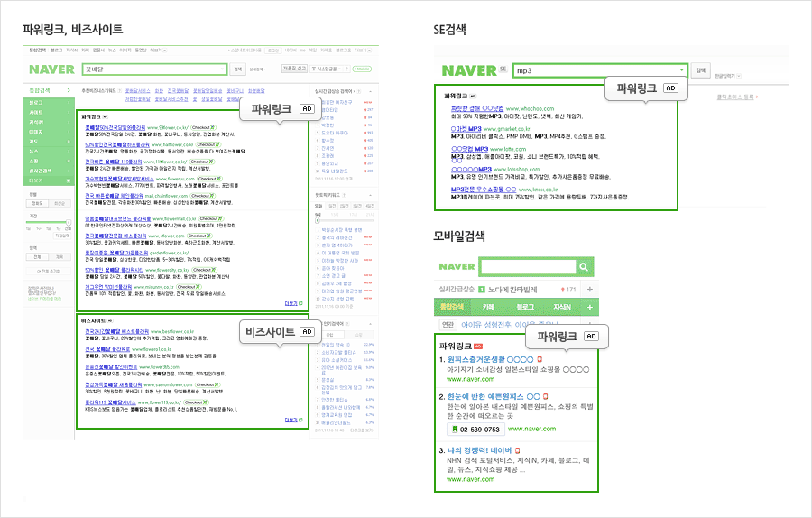
Task: Tap the 02-539-0753 call button
Action: (x=475, y=430)
